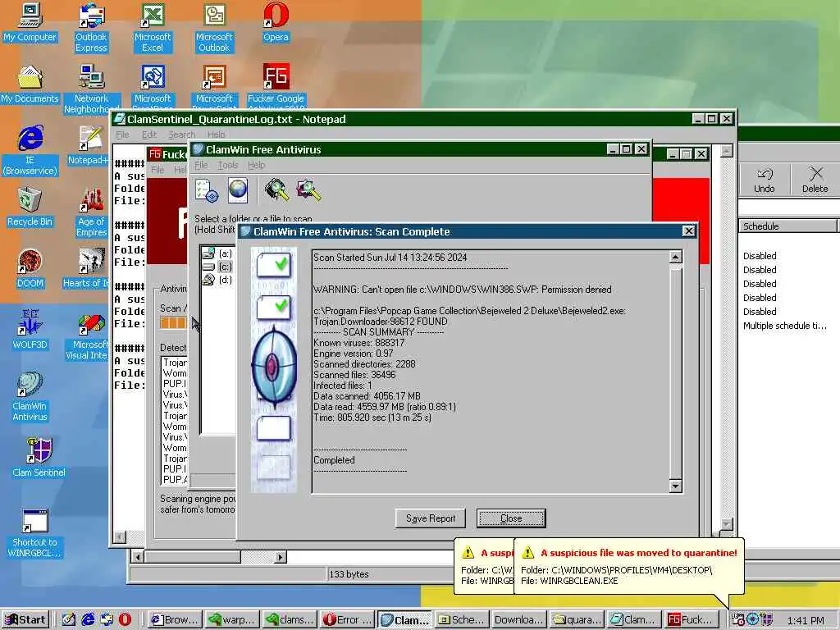Select drive (d:) in ClamWin list
The width and height of the screenshot is (840, 630).
pos(218,280)
